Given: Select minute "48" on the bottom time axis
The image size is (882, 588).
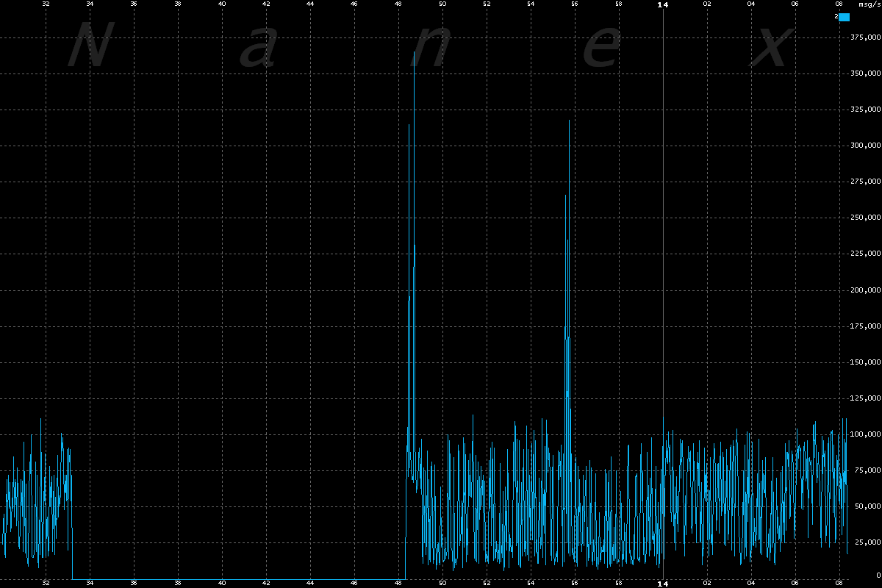Looking at the screenshot, I should click(398, 584).
